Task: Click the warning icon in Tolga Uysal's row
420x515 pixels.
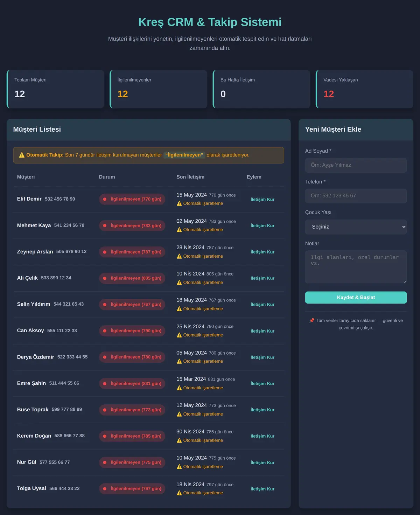Action: [x=179, y=493]
